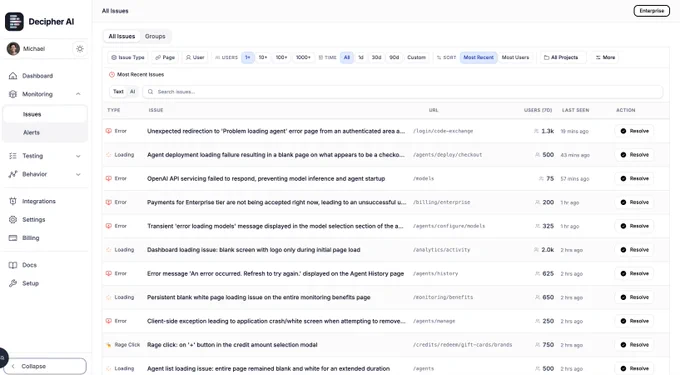Select the All time filter
The width and height of the screenshot is (680, 375).
tap(347, 57)
